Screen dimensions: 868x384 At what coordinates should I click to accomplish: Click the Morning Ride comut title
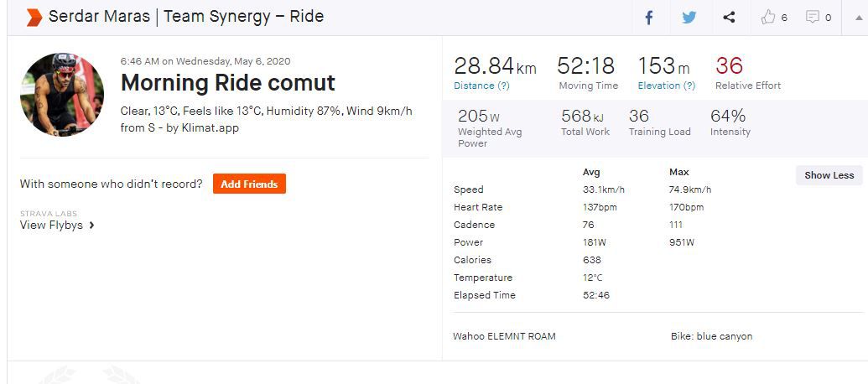pos(228,83)
